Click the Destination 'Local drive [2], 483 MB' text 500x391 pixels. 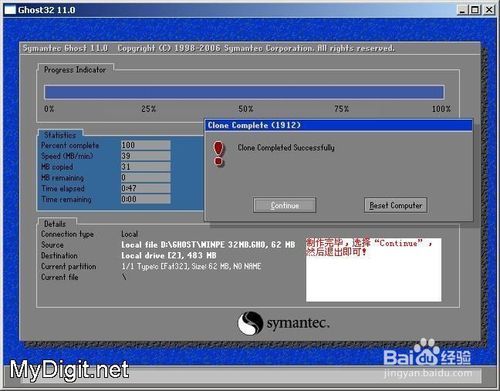pos(169,255)
